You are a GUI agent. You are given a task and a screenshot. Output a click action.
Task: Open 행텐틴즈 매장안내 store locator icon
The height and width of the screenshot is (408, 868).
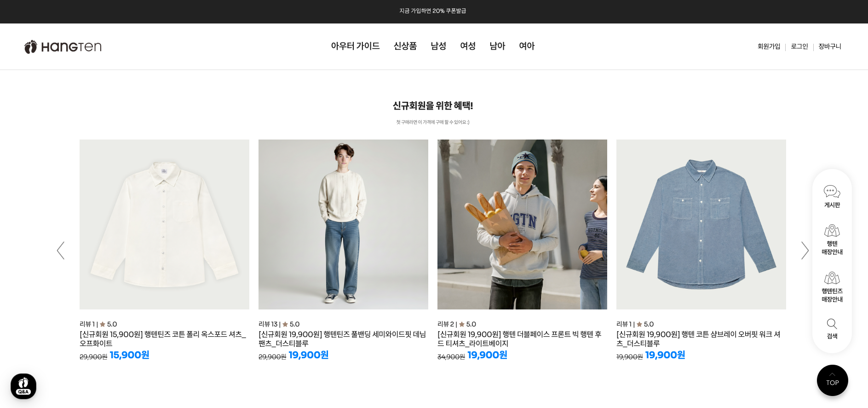pyautogui.click(x=832, y=287)
